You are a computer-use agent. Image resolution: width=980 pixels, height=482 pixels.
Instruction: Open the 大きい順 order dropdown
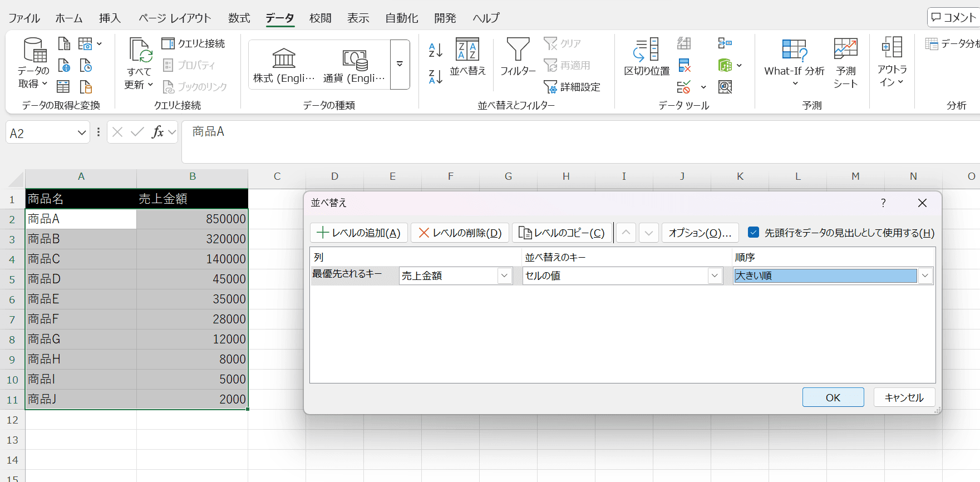pos(925,276)
